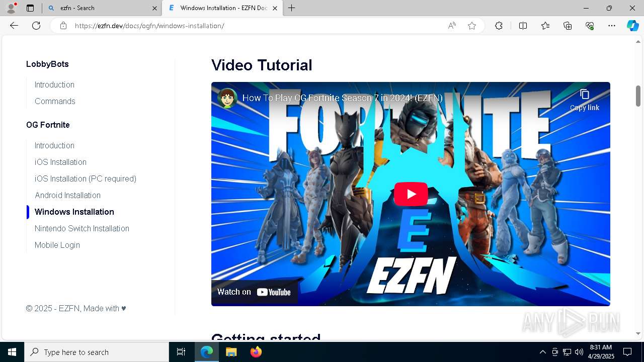
Task: Open network status tray icon
Action: click(567, 352)
